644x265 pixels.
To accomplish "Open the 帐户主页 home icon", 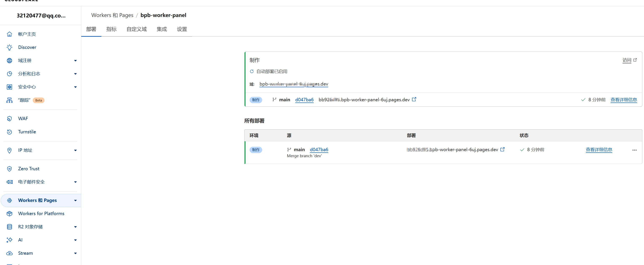I will pyautogui.click(x=9, y=34).
